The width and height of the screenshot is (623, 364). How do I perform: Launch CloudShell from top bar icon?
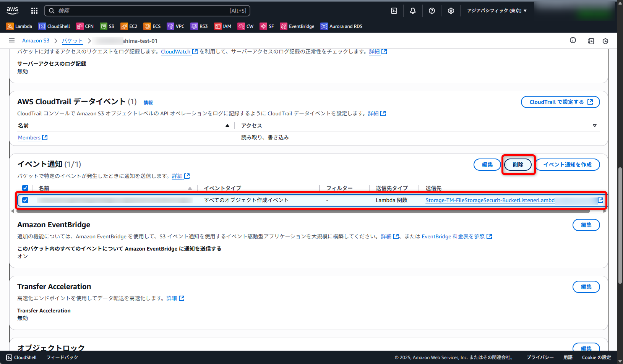tap(394, 11)
